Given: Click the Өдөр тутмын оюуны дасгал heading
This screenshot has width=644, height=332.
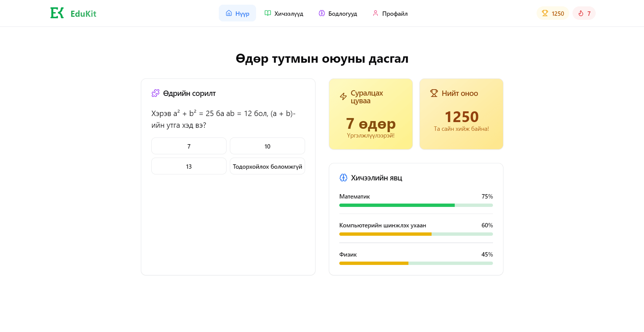Looking at the screenshot, I should [x=322, y=59].
